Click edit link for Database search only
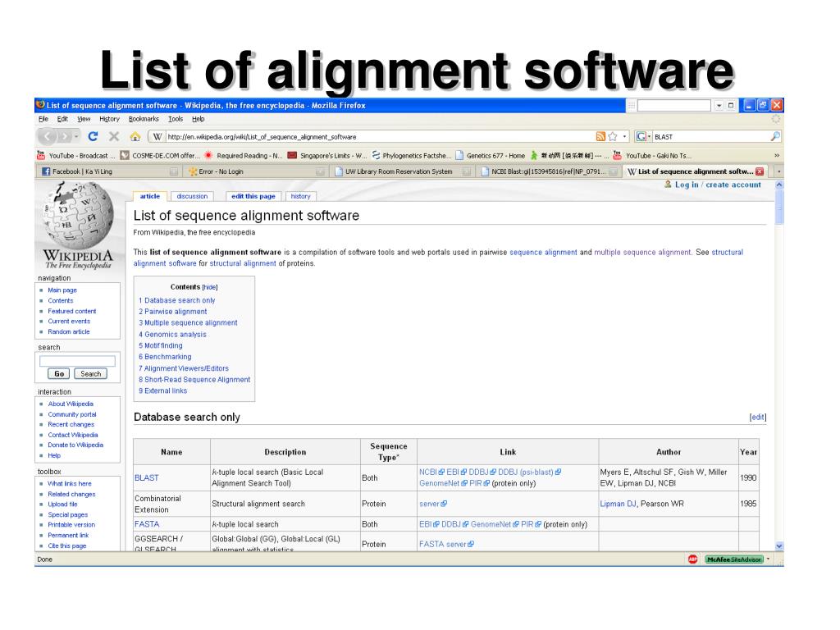 click(x=757, y=417)
